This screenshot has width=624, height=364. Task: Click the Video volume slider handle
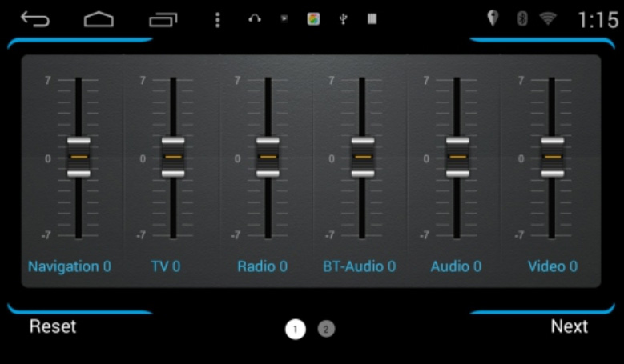tap(552, 157)
